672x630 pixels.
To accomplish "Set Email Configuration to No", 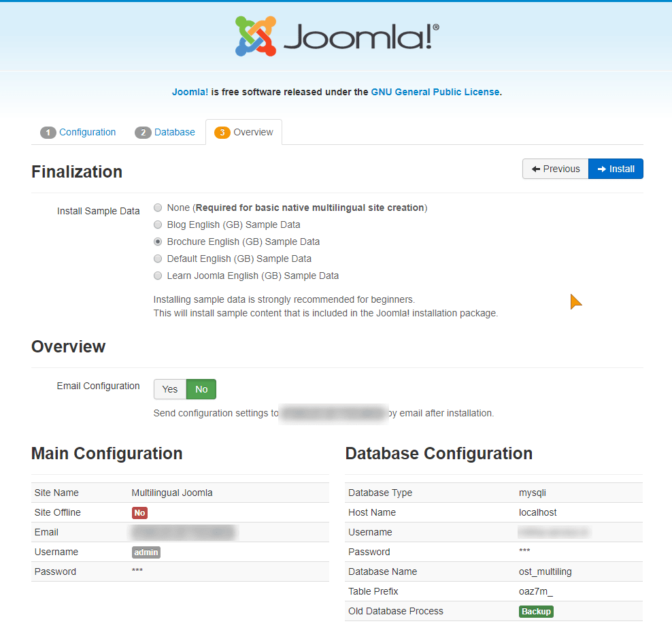I will [201, 389].
